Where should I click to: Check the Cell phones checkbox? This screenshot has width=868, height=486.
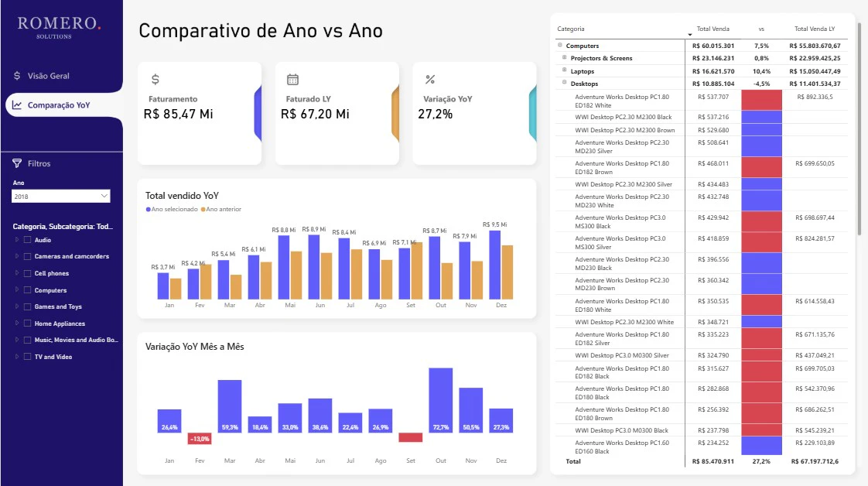[27, 273]
